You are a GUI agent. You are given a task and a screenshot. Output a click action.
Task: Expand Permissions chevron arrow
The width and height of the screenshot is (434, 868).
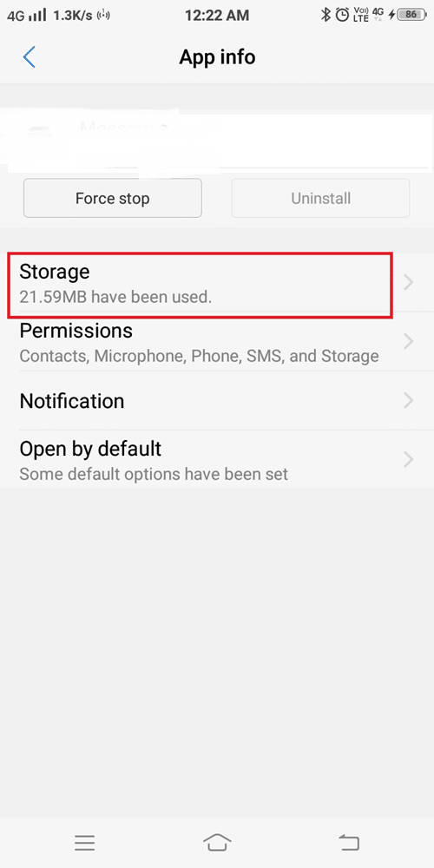409,341
